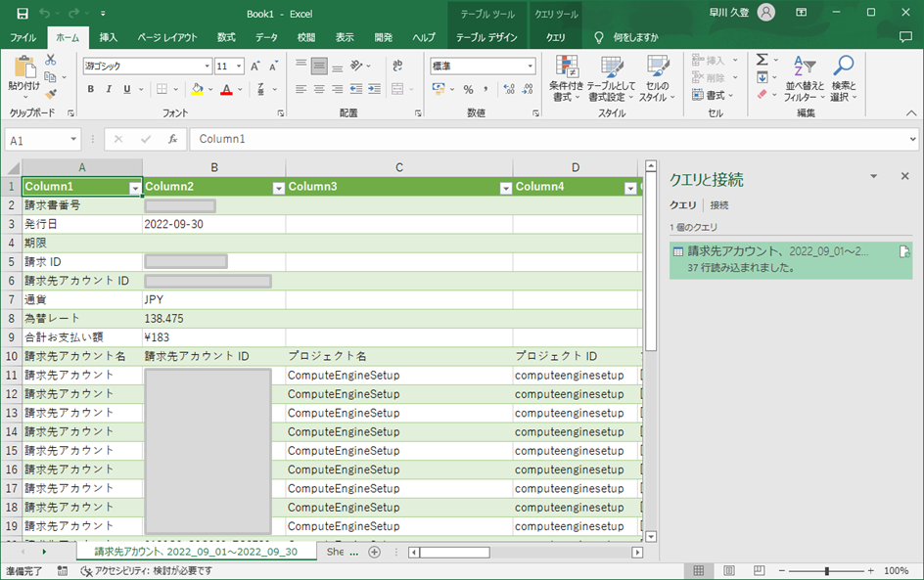
Task: Toggle bold formatting
Action: point(91,89)
